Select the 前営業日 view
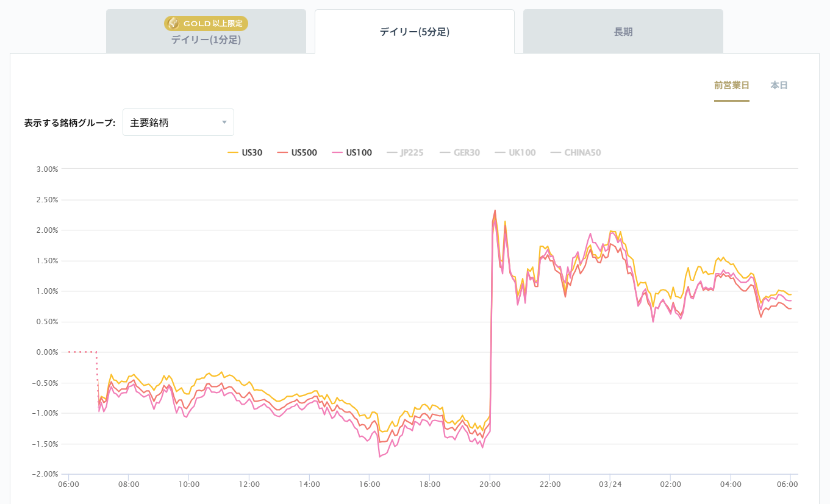Screen dimensions: 830x504 [x=731, y=85]
